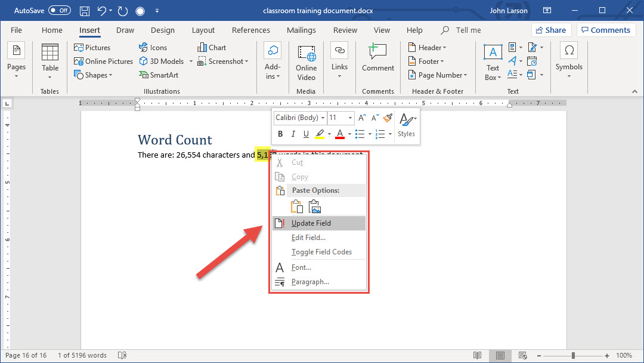Toggle the AutoSave switch
Screen dimensions: 644x363
(x=59, y=11)
